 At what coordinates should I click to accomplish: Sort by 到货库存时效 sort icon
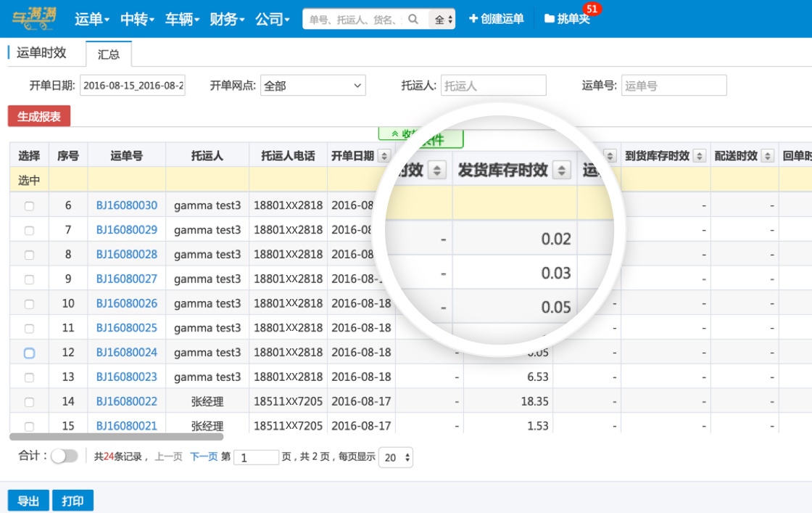(699, 155)
